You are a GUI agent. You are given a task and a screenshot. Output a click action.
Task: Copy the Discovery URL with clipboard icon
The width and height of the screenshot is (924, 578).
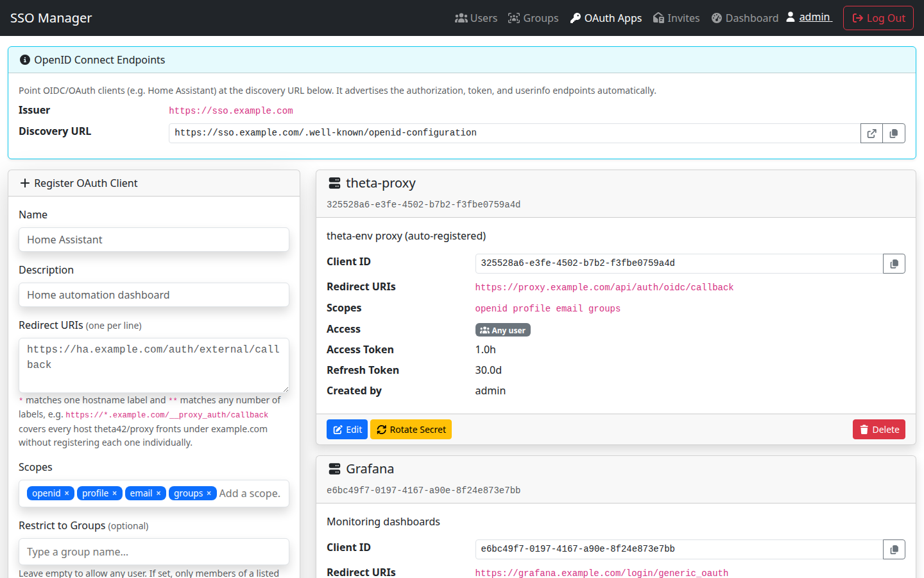[x=894, y=134]
